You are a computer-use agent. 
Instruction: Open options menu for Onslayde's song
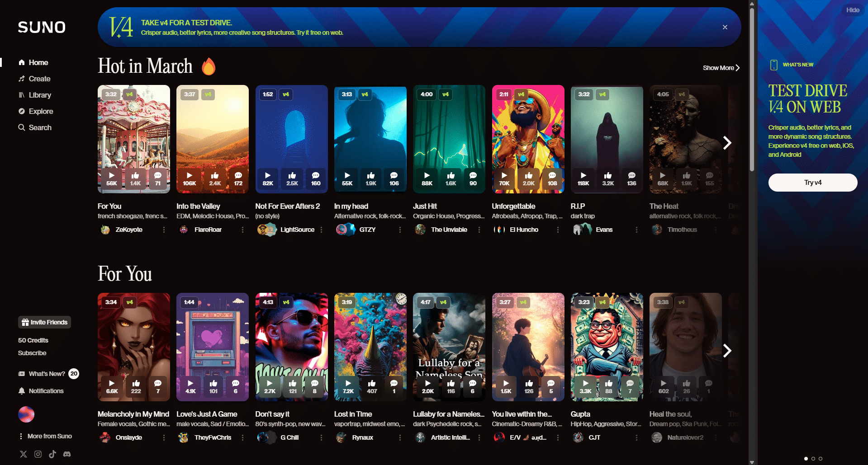click(164, 437)
